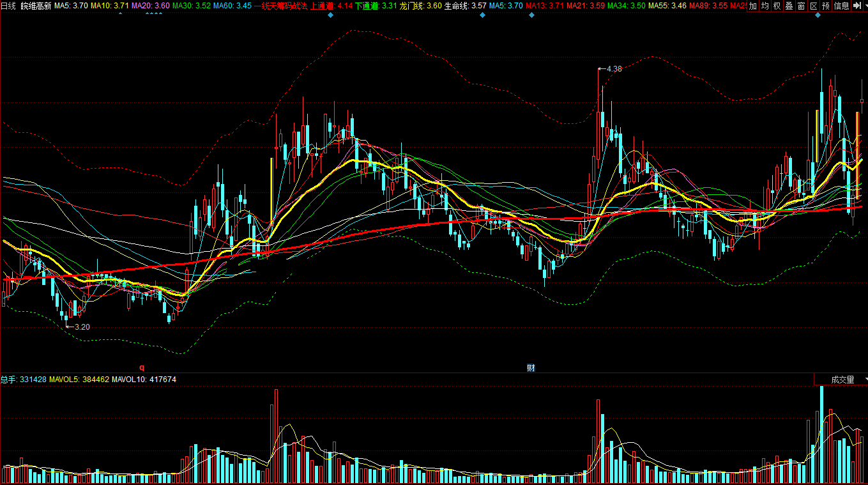Click the MA21: 3.59 label
868x485 pixels.
click(586, 6)
